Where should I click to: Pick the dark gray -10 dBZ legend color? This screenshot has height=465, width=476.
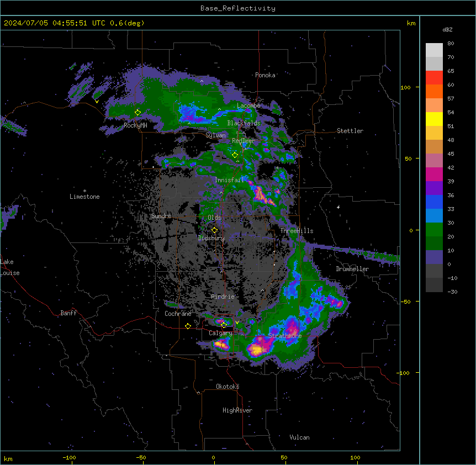434,285
